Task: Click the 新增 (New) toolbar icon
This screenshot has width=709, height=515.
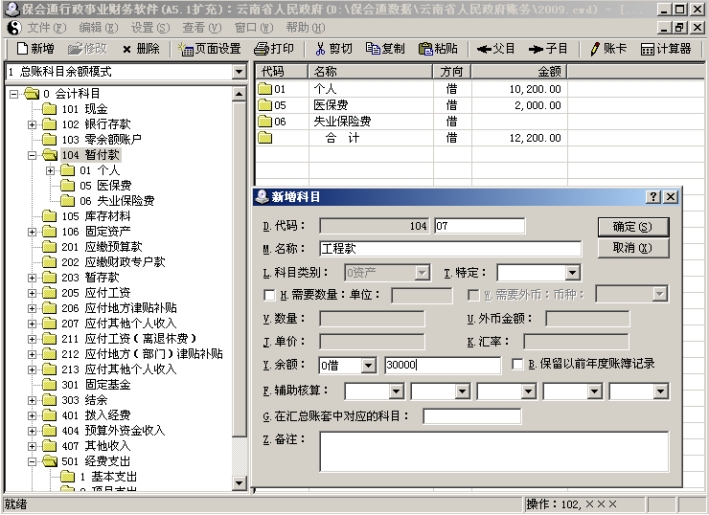Action: pos(36,48)
